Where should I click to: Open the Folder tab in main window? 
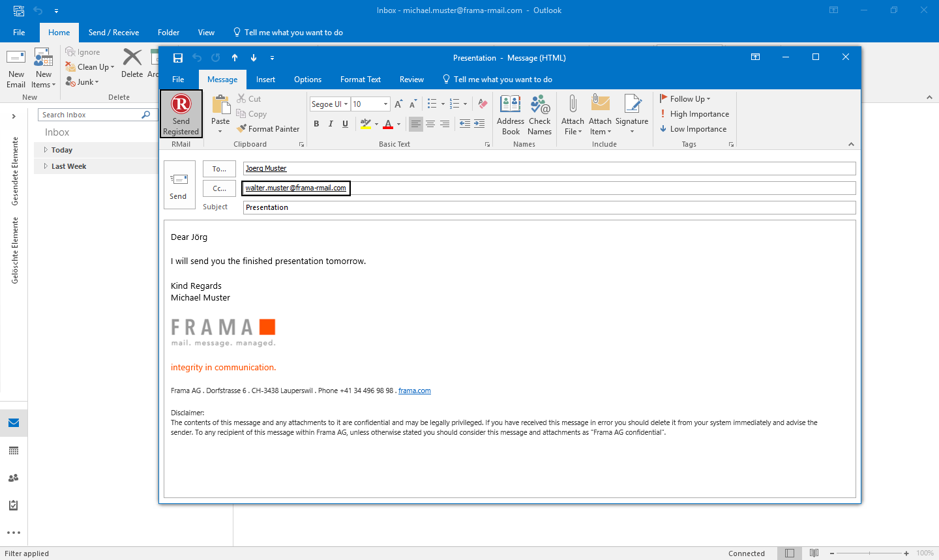click(x=168, y=33)
